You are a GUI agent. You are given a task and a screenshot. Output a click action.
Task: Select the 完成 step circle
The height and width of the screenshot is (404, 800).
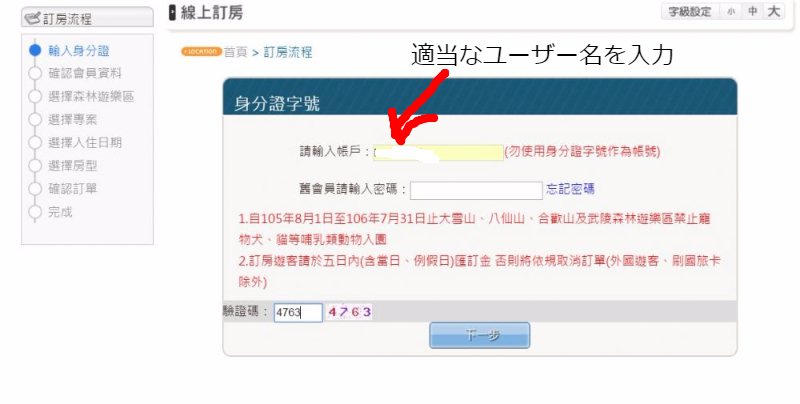click(35, 212)
